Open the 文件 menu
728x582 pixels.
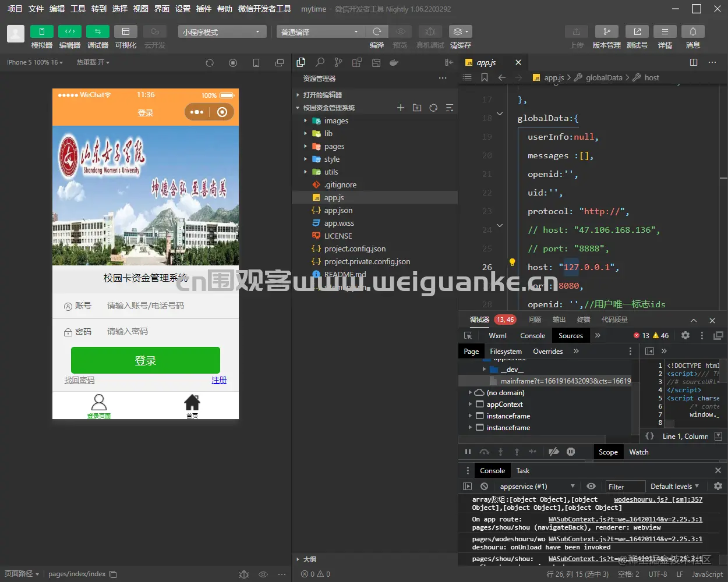pyautogui.click(x=36, y=9)
